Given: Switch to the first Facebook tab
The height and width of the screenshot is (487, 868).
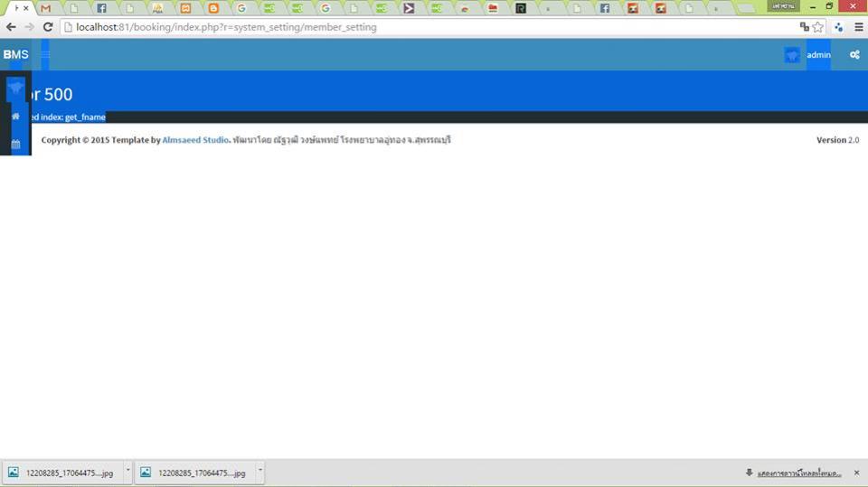Looking at the screenshot, I should pos(101,8).
